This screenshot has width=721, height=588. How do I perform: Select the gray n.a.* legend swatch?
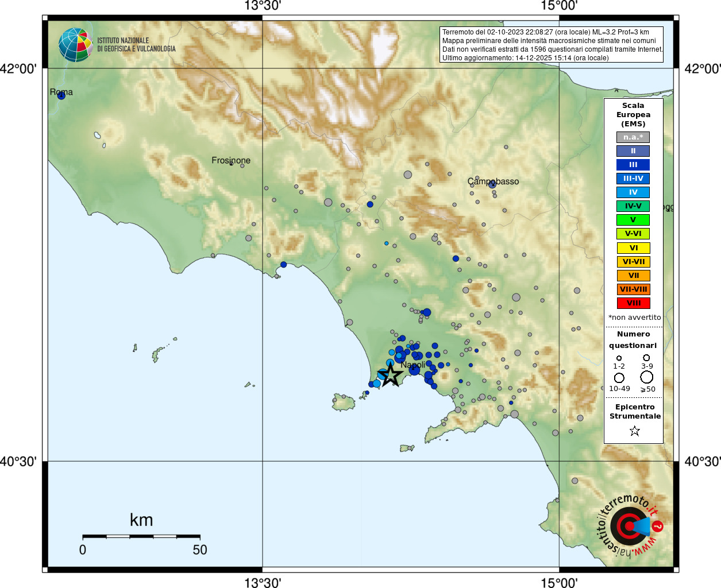click(x=633, y=137)
